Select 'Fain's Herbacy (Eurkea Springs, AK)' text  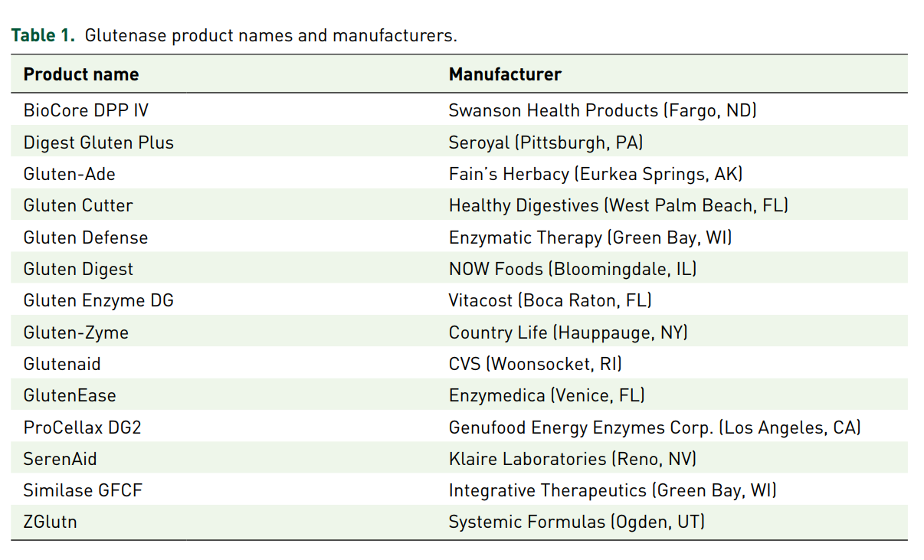(595, 174)
